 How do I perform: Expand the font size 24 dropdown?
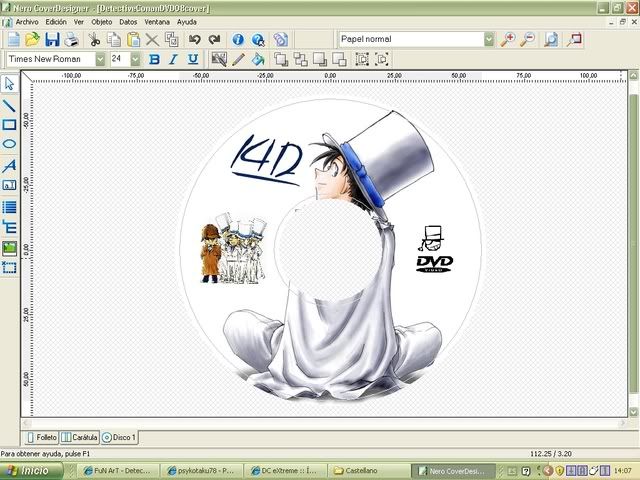(x=135, y=60)
